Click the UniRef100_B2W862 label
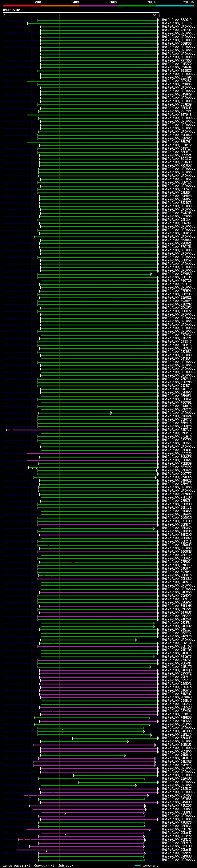The width and height of the screenshot is (197, 868). pyautogui.click(x=176, y=399)
